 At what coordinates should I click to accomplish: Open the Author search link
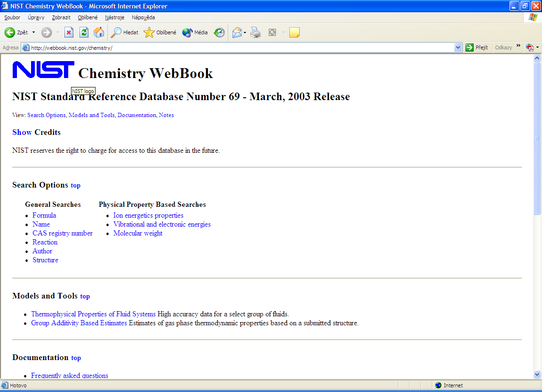[x=42, y=251]
